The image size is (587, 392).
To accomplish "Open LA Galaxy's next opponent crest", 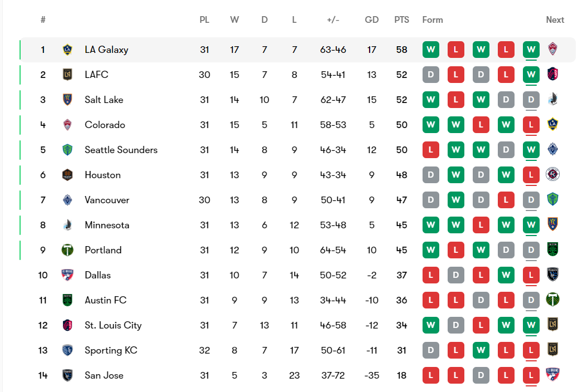I will [x=552, y=50].
